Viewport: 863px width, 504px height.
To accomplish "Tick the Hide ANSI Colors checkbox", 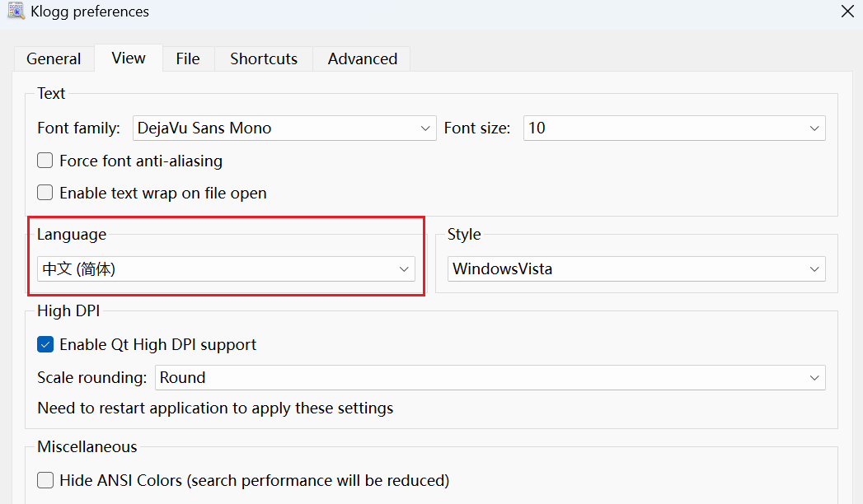I will tap(45, 480).
